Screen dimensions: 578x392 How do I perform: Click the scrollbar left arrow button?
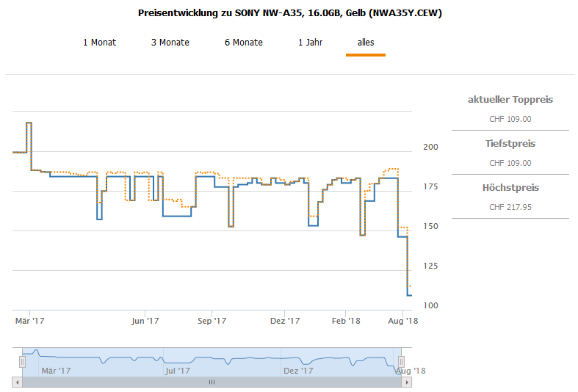(x=17, y=382)
